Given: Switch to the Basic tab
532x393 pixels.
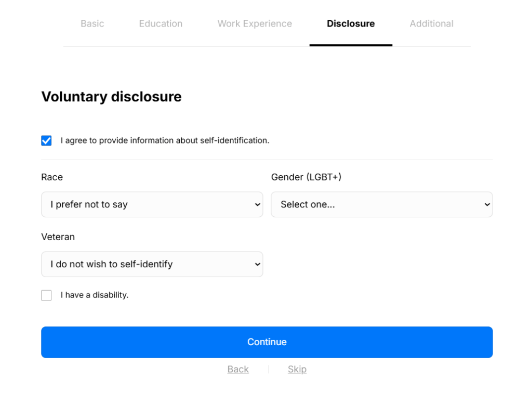Looking at the screenshot, I should [92, 23].
